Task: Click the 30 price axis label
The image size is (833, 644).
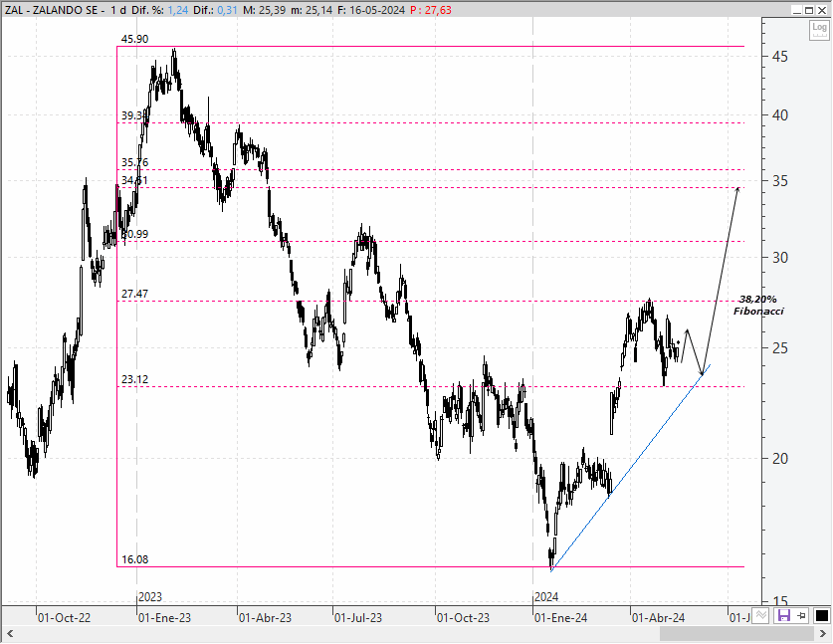Action: [x=780, y=258]
